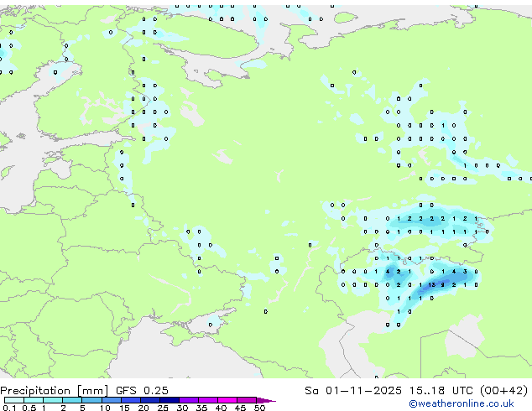Select the 'GFS 0.25' model label
The height and width of the screenshot is (411, 532).
click(x=142, y=391)
